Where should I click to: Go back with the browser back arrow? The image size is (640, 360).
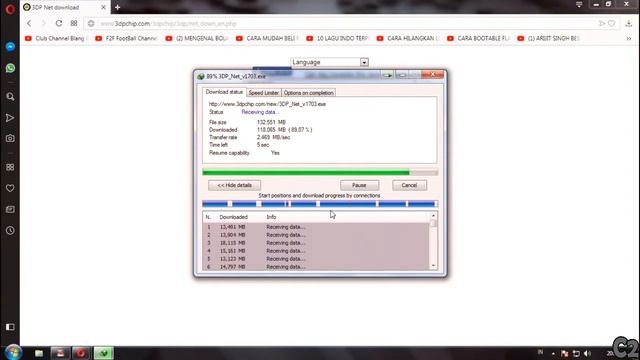pyautogui.click(x=29, y=24)
